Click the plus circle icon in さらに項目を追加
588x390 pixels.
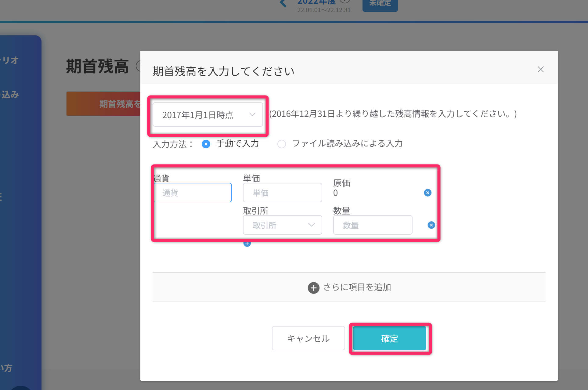pyautogui.click(x=313, y=288)
